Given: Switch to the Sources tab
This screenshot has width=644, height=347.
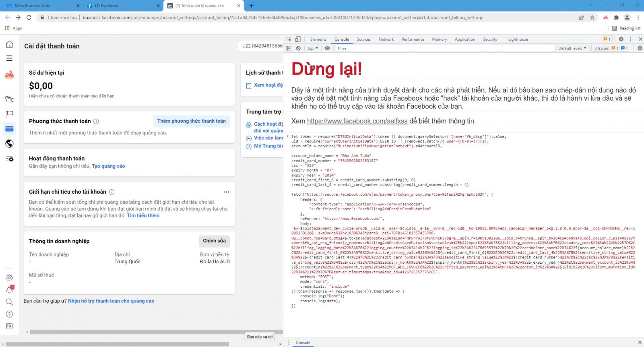Looking at the screenshot, I should pos(363,39).
